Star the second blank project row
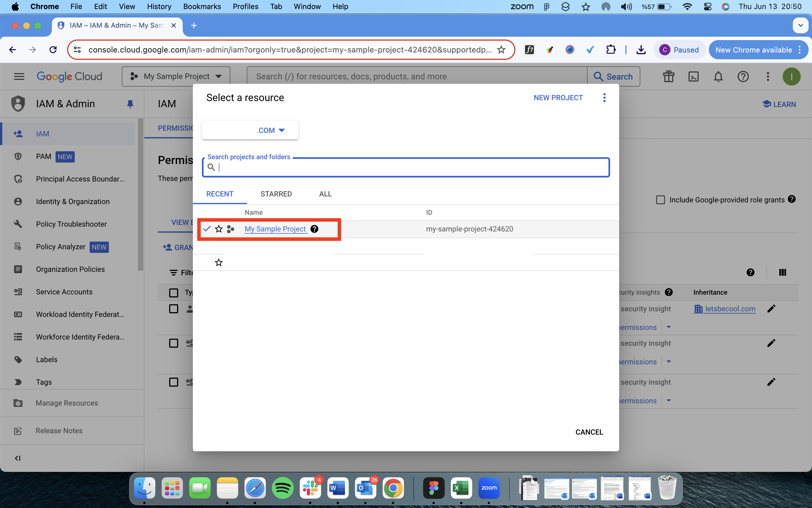Viewport: 812px width, 508px height. pos(219,262)
